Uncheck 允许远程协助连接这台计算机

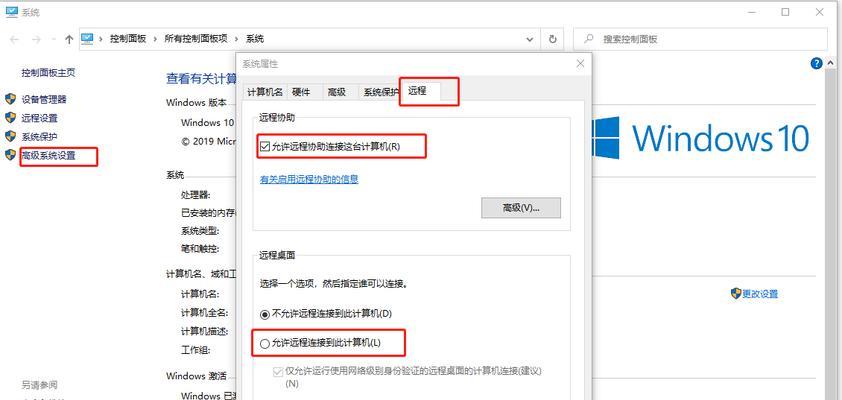pyautogui.click(x=265, y=146)
